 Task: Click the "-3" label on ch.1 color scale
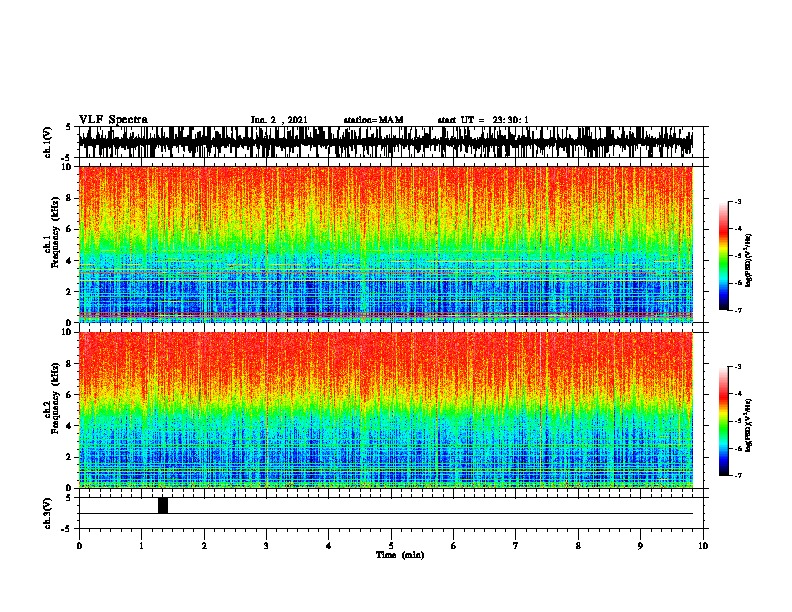pyautogui.click(x=738, y=202)
